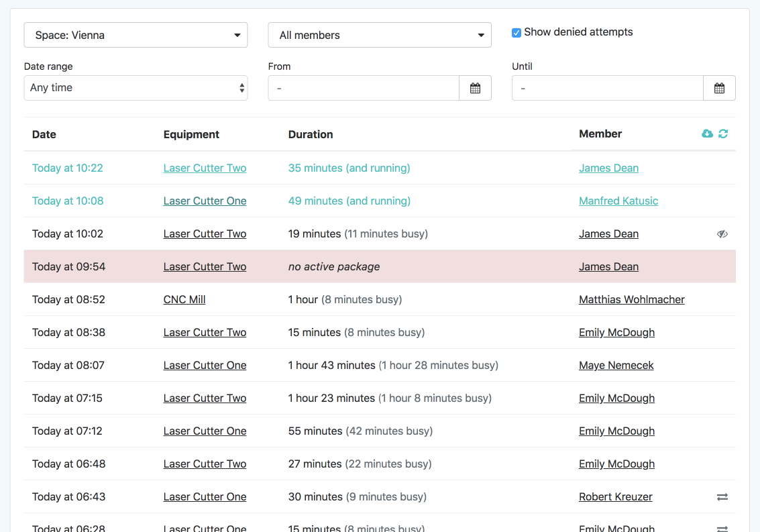Screen dimensions: 760x532
Task: Open Maye Nemecek member link
Action: click(616, 365)
